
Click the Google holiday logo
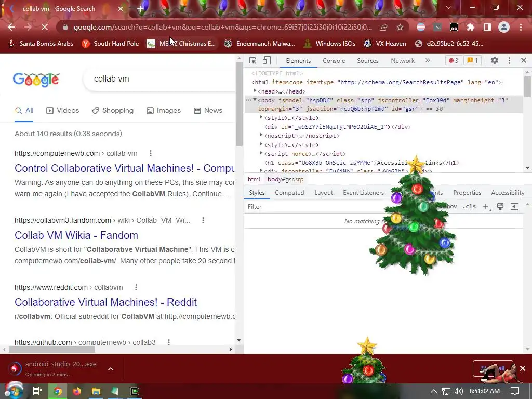[36, 79]
